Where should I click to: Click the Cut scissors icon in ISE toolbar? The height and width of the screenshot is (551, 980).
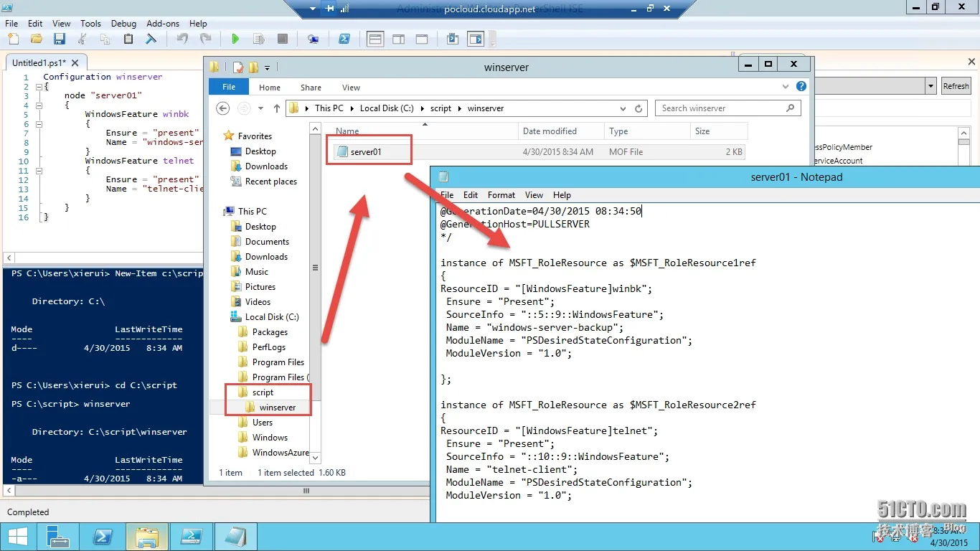(x=83, y=39)
